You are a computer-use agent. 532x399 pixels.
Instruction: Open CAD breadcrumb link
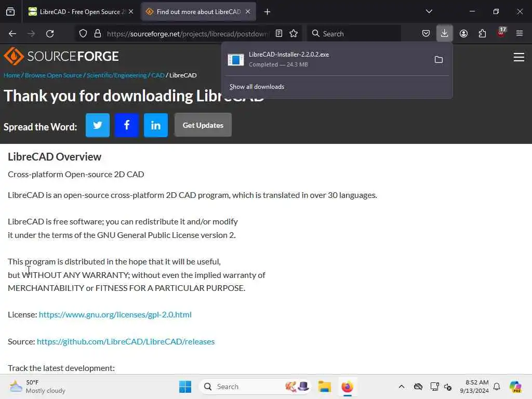(158, 75)
